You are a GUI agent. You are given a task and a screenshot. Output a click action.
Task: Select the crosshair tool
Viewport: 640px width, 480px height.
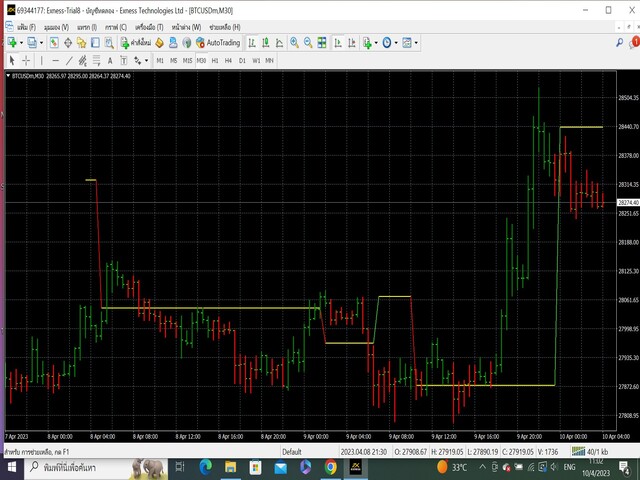point(26,60)
